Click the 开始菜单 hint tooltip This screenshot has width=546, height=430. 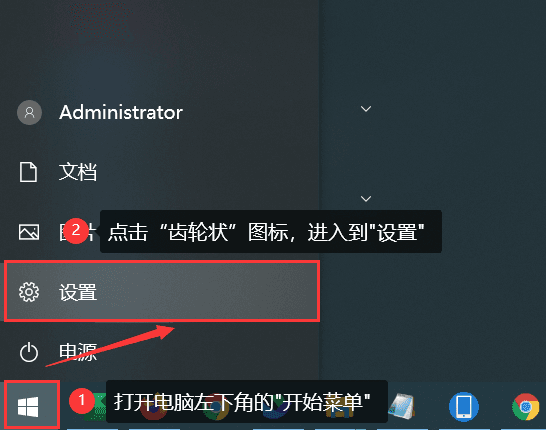pos(247,401)
